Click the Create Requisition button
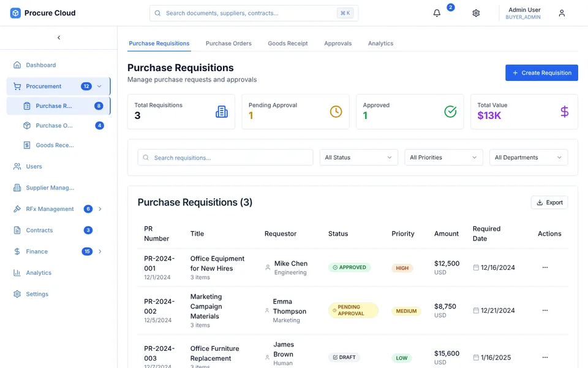The width and height of the screenshot is (588, 368). pyautogui.click(x=541, y=73)
